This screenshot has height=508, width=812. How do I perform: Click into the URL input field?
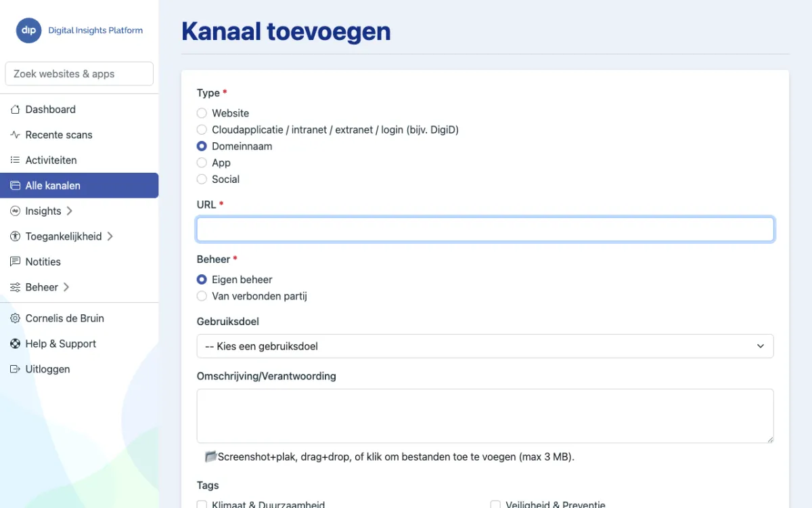[485, 230]
